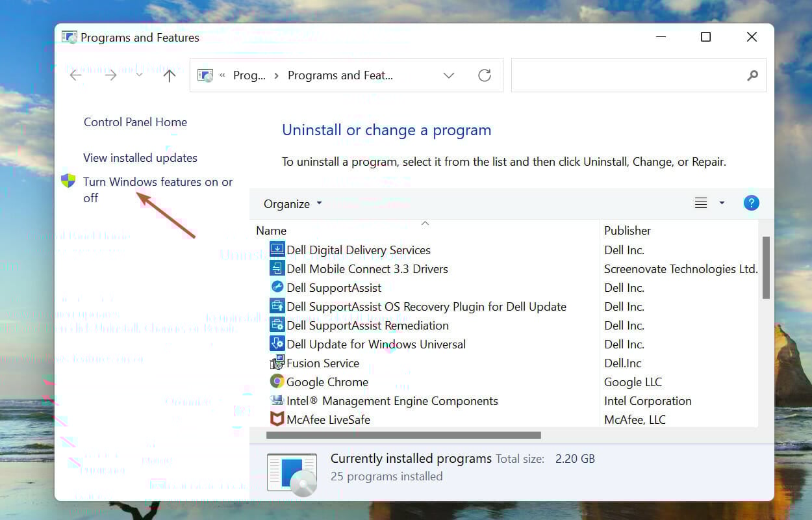Select 'Dell Update for Windows Universal' entry
The width and height of the screenshot is (812, 520).
coord(376,344)
